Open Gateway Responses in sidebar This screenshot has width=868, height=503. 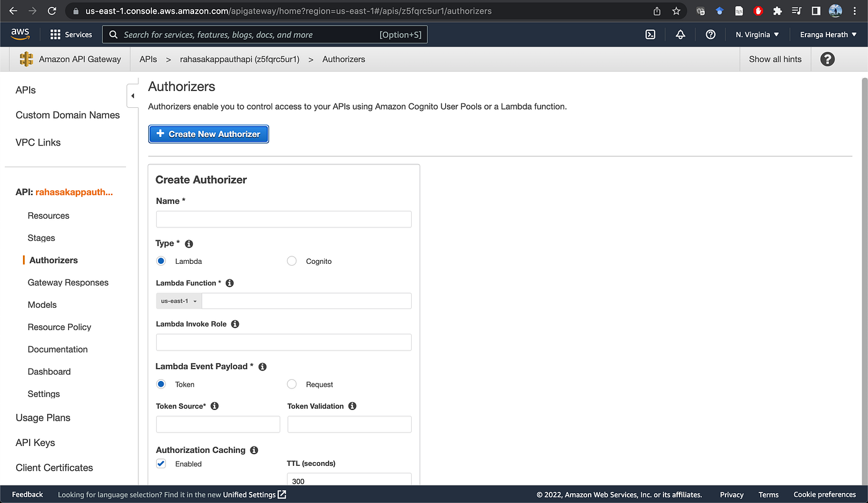tap(68, 282)
